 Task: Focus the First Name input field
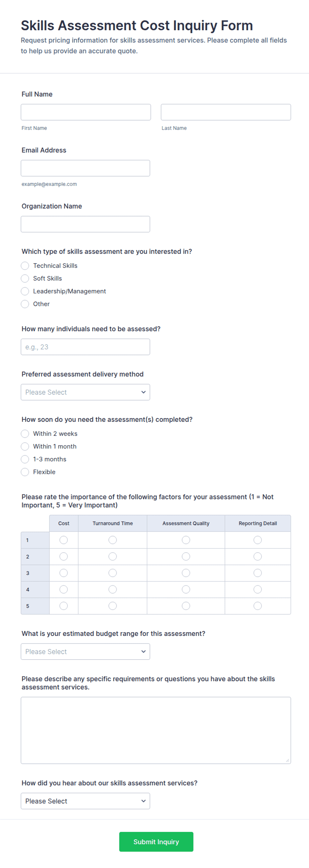click(86, 112)
